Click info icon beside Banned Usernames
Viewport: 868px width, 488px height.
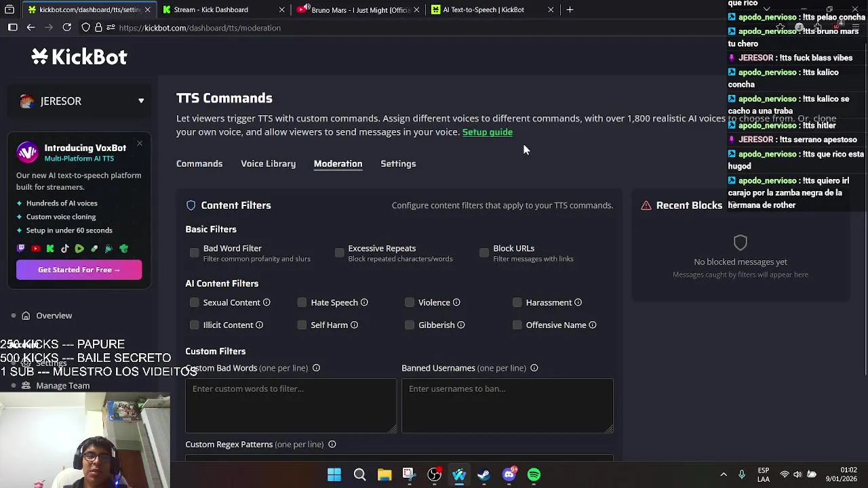[x=534, y=368]
